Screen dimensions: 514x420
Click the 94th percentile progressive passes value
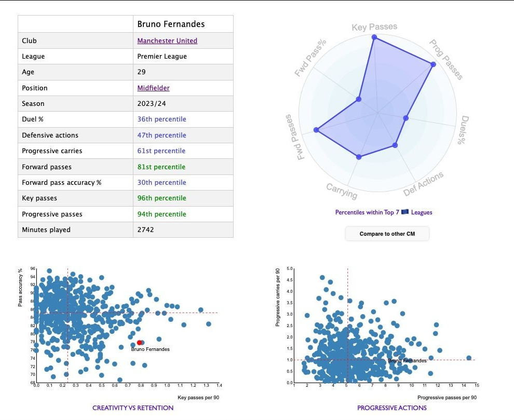pos(161,214)
